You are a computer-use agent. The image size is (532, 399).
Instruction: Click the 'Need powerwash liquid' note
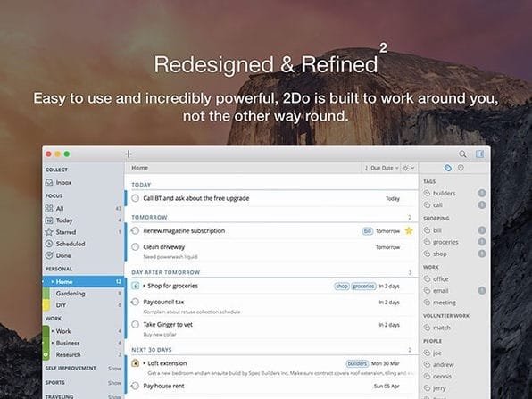170,257
